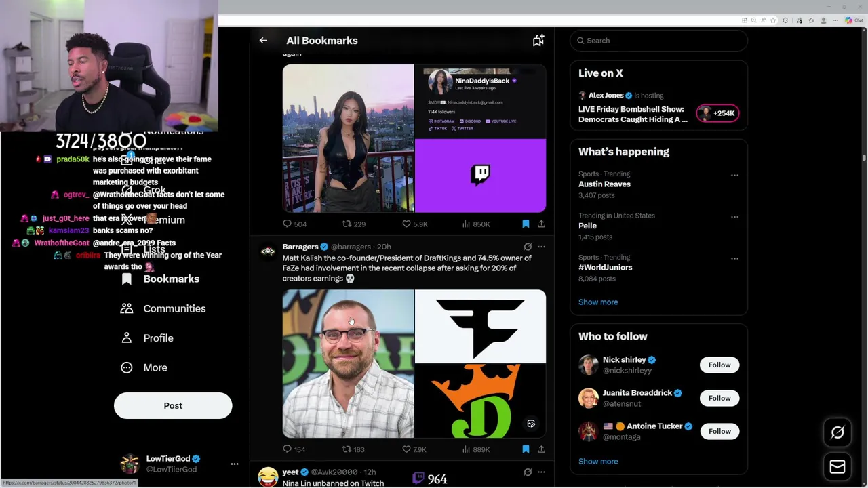
Task: Open the DraftKings crown logo image
Action: [x=480, y=401]
